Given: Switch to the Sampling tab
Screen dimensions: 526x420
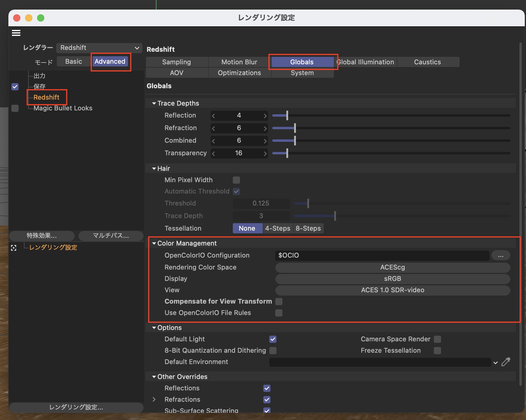Looking at the screenshot, I should pyautogui.click(x=177, y=62).
